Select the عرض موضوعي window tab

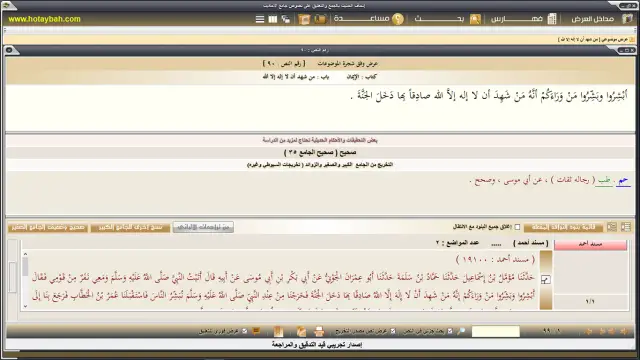(x=596, y=39)
